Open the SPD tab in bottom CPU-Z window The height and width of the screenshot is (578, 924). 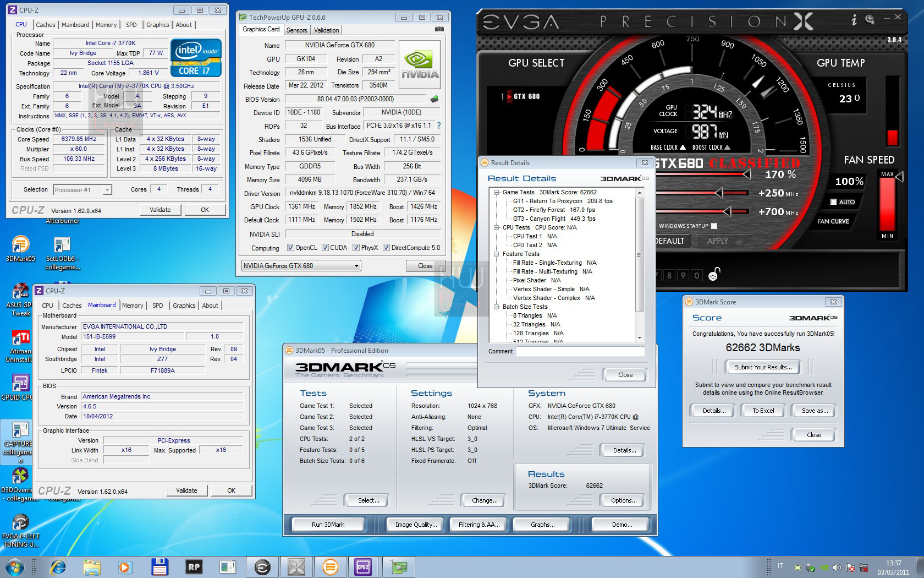pos(158,306)
